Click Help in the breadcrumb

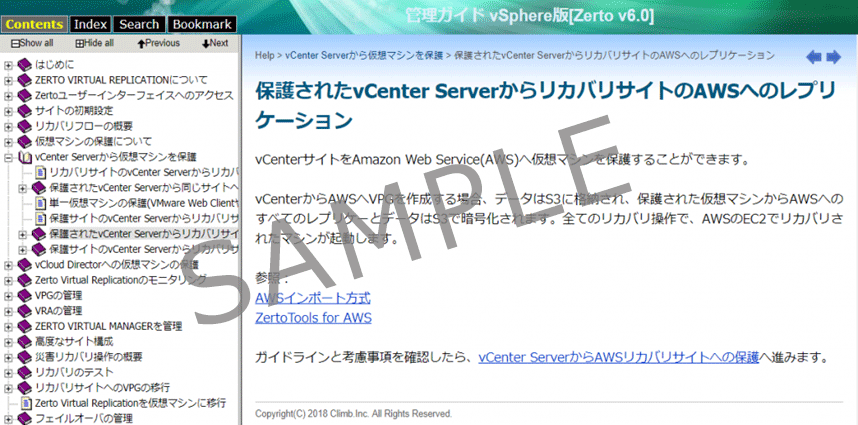coord(264,55)
